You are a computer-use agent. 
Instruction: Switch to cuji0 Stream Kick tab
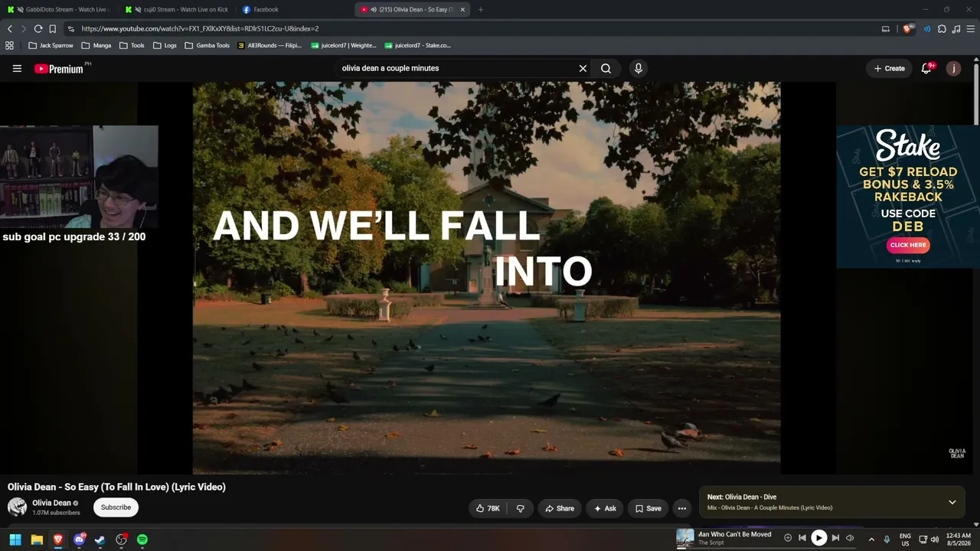(176, 9)
